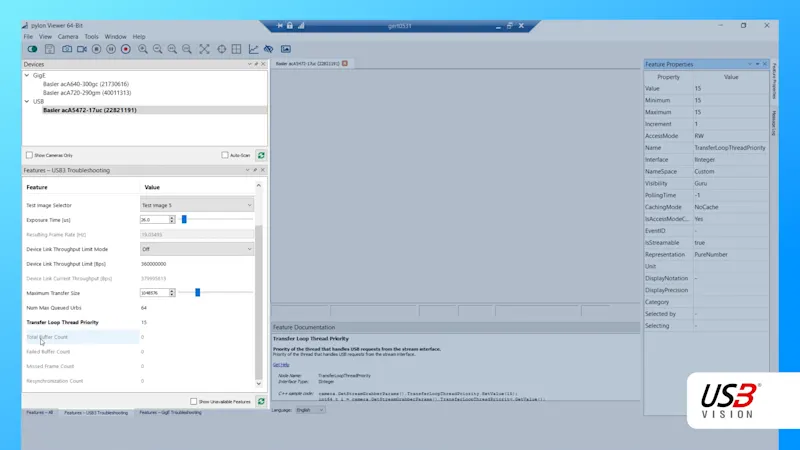Open the Tools menu
Viewport: 800px width, 450px height.
pyautogui.click(x=91, y=37)
